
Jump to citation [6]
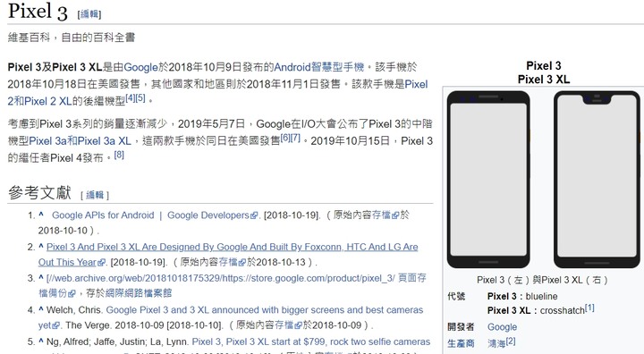(x=285, y=138)
